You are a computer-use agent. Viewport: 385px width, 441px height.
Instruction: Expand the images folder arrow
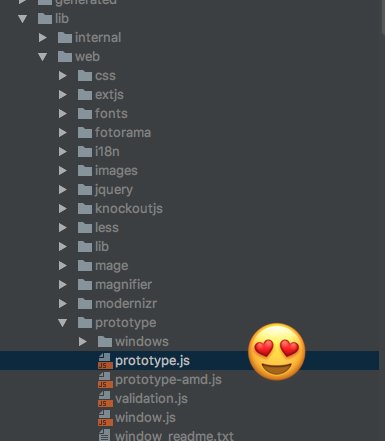[63, 171]
